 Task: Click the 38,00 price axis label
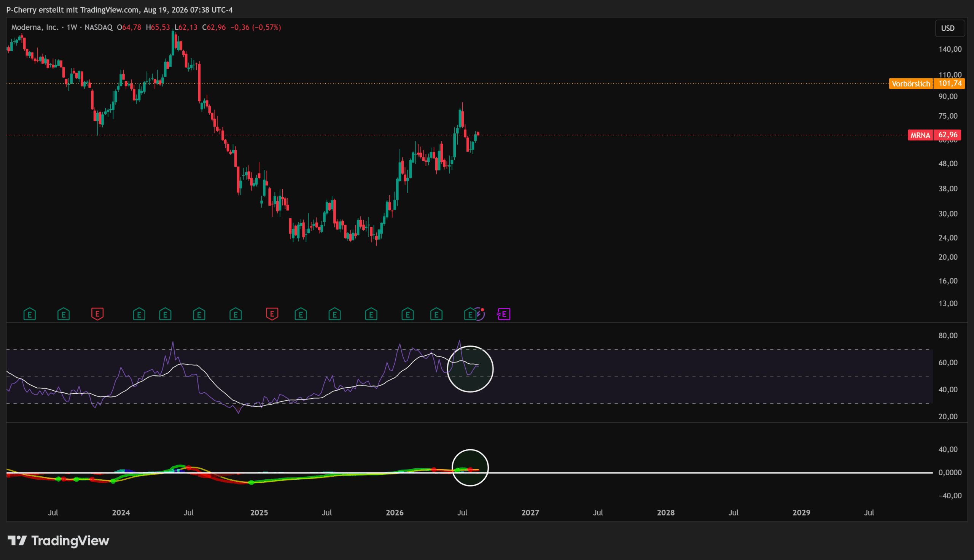coord(948,189)
